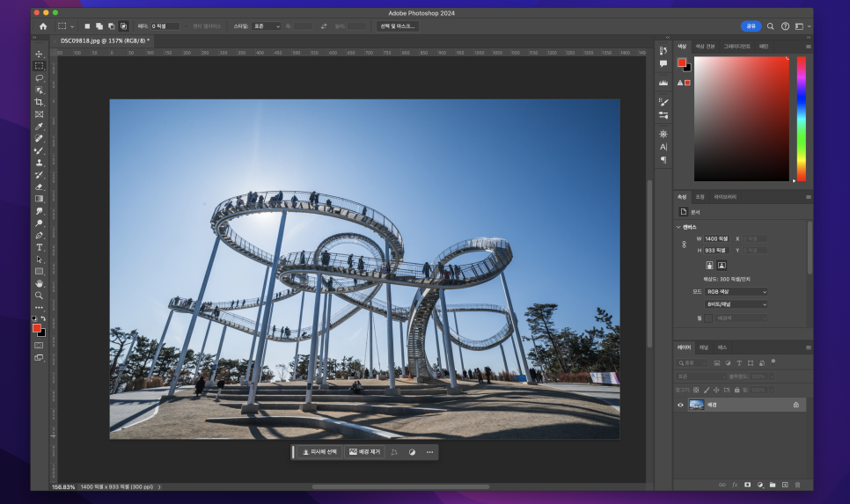The height and width of the screenshot is (504, 850).
Task: Collapse the Canvas section chevron
Action: (678, 227)
